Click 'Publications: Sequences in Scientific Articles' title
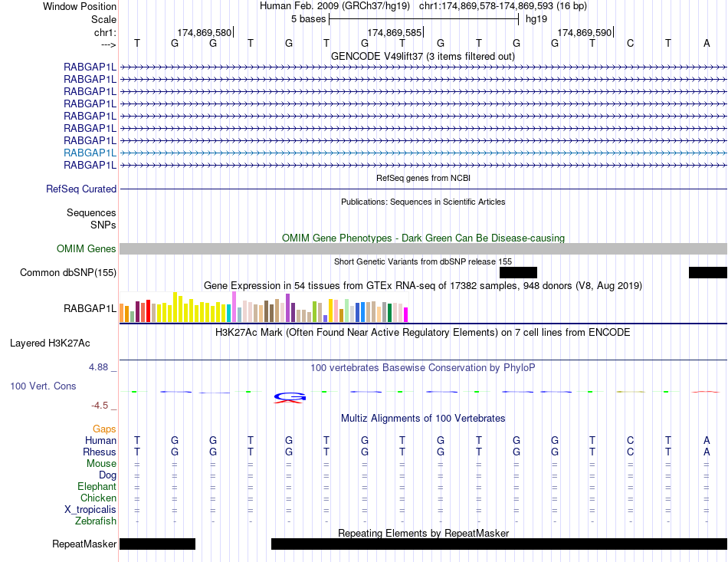 [423, 202]
